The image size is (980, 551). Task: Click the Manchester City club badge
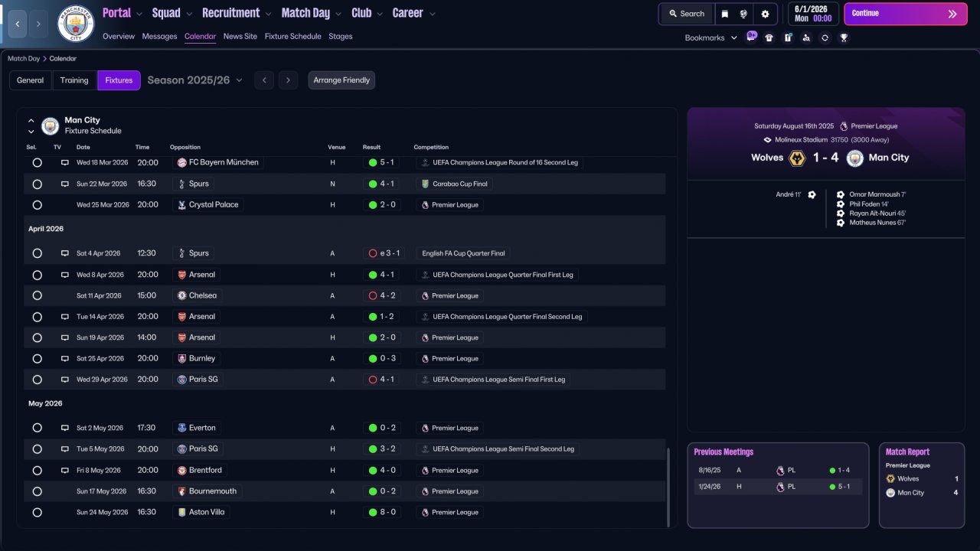pos(76,24)
